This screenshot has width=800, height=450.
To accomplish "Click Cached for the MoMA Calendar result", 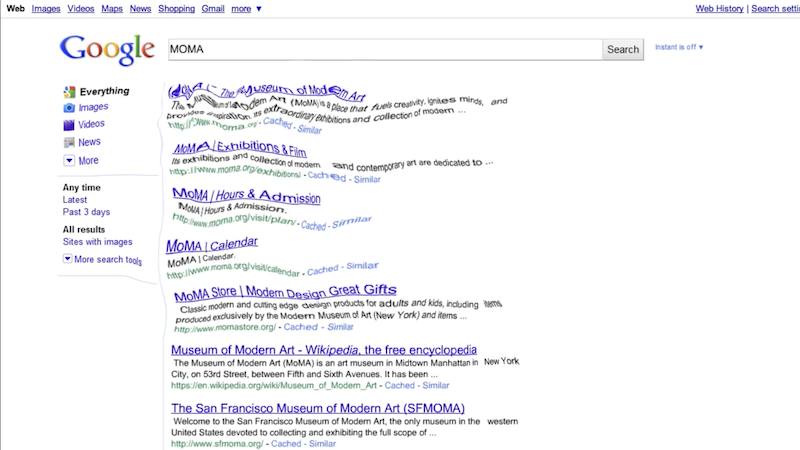I will pyautogui.click(x=322, y=270).
